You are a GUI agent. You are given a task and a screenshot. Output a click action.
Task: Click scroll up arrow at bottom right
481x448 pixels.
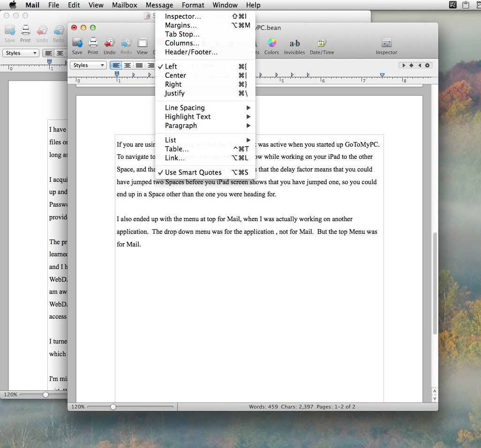tap(435, 391)
